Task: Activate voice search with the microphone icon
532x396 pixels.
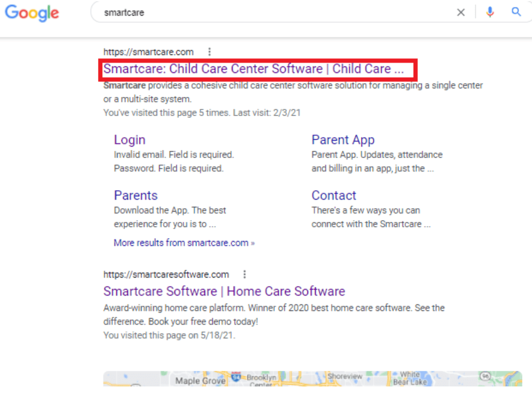Action: click(490, 12)
